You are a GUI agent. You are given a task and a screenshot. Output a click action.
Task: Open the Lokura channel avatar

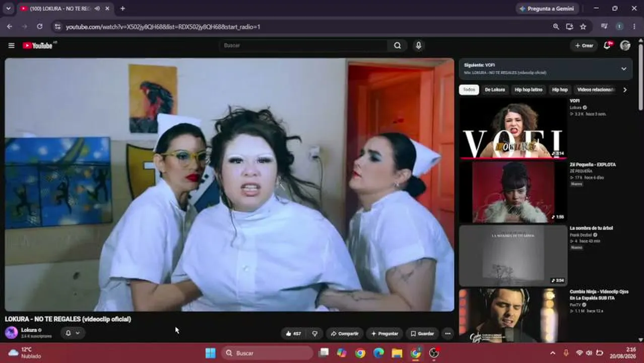[x=11, y=333]
